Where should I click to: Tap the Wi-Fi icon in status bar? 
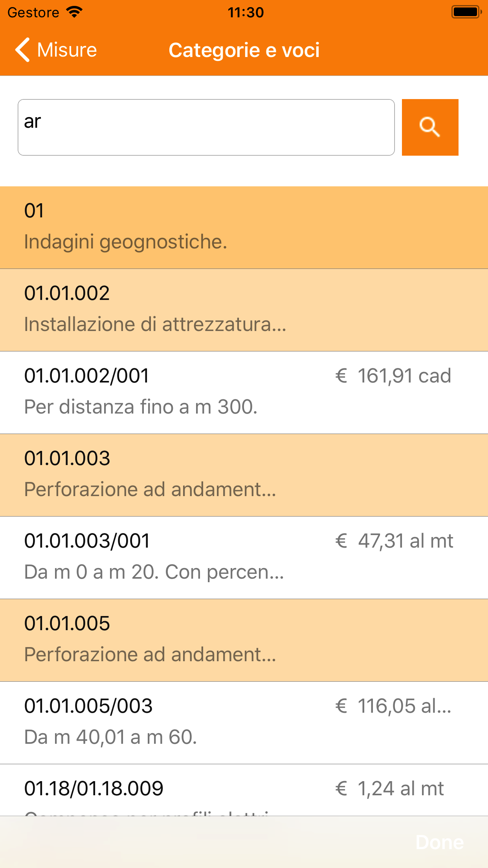tap(74, 12)
